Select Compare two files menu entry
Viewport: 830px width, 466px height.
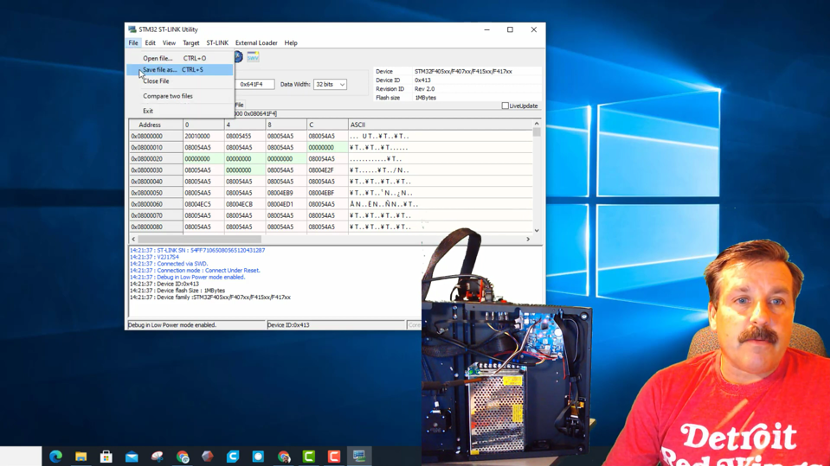(x=180, y=96)
